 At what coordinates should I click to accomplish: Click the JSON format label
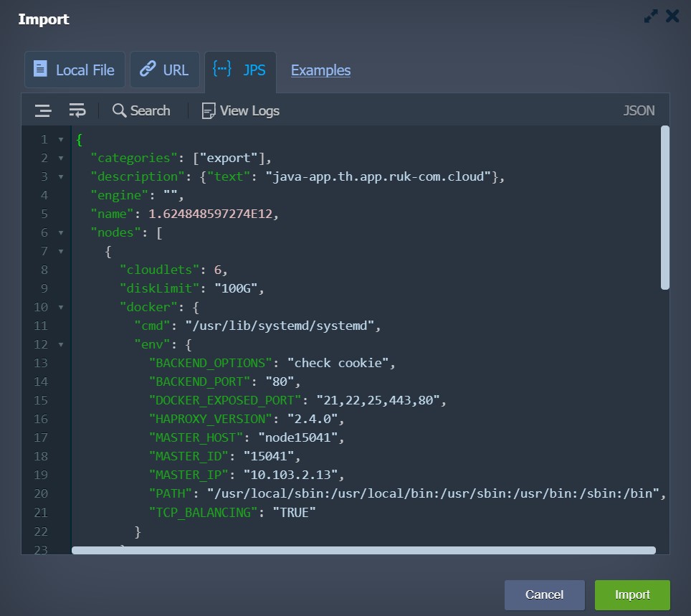point(639,110)
